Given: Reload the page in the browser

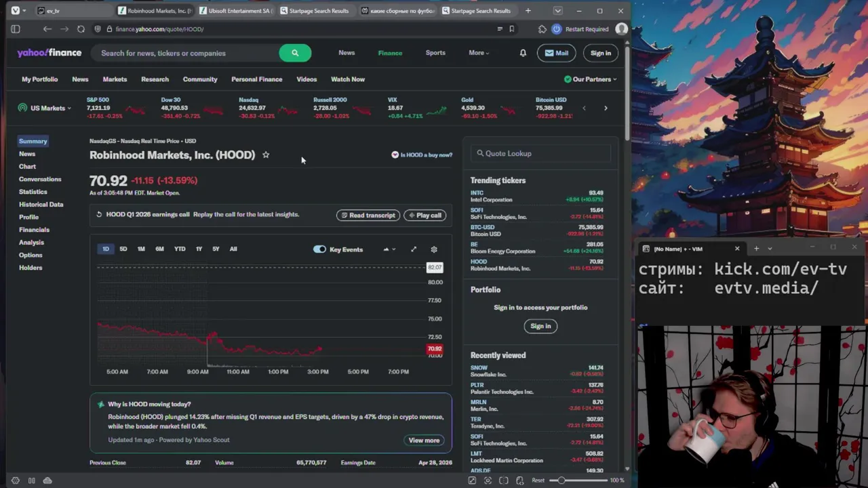Looking at the screenshot, I should [x=81, y=29].
